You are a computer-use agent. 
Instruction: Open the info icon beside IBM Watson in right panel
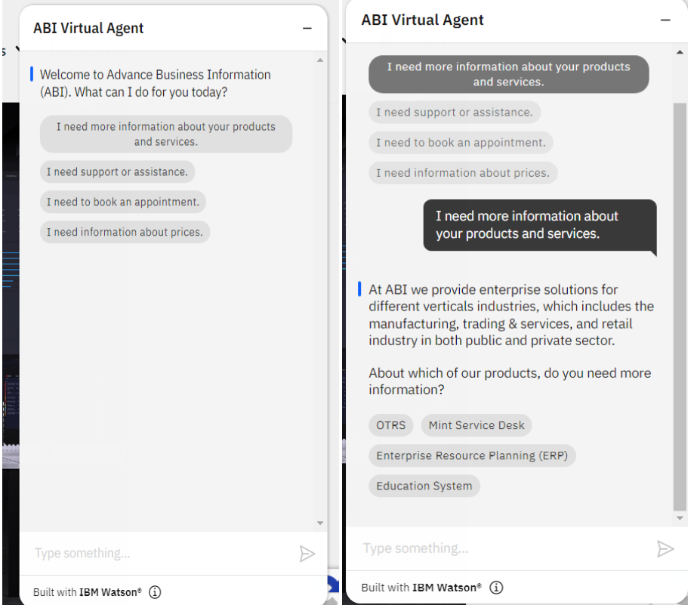pyautogui.click(x=496, y=587)
